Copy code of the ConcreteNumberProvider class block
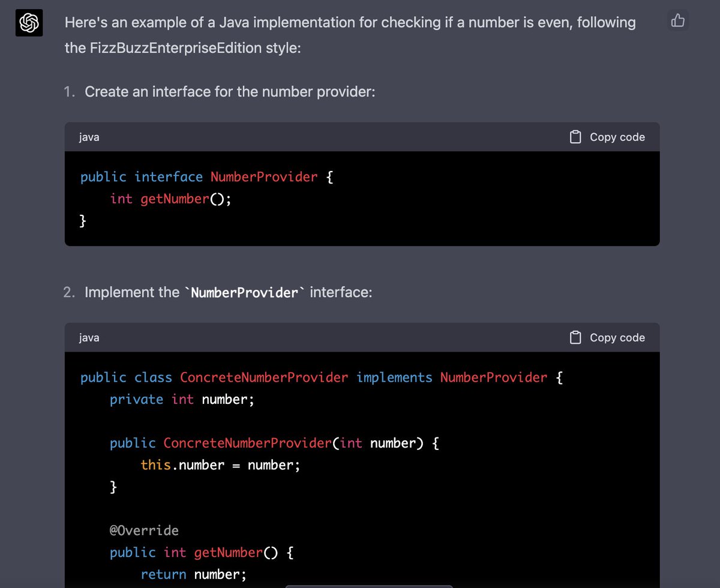 tap(607, 337)
